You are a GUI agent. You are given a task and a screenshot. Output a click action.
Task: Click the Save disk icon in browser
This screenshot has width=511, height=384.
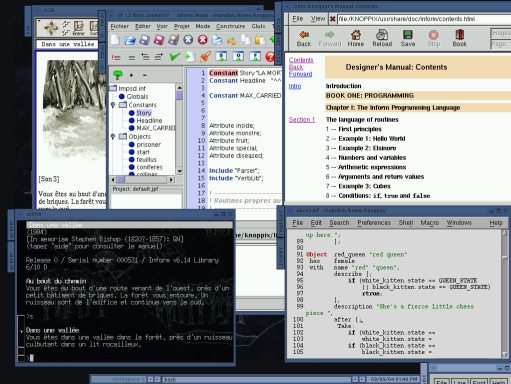[408, 34]
